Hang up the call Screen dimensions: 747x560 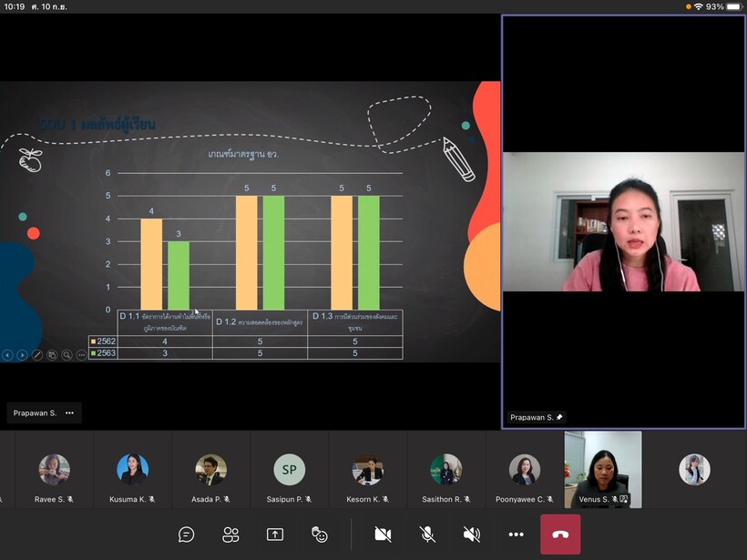pos(560,535)
